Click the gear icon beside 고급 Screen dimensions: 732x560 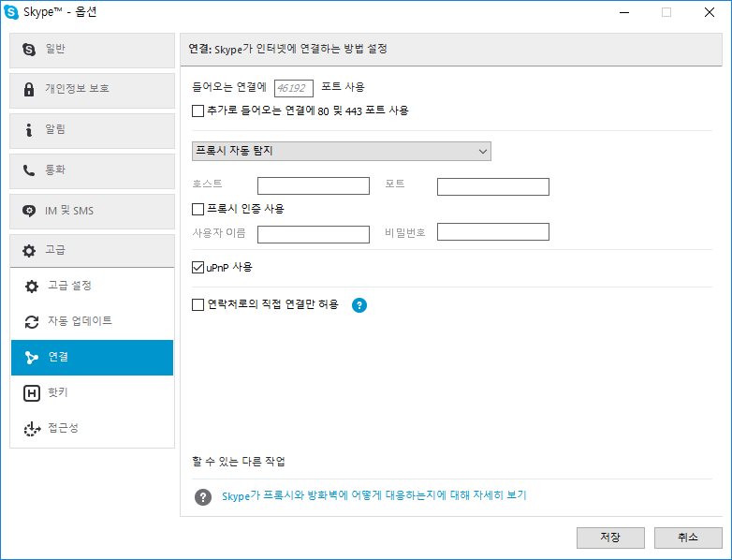coord(29,251)
